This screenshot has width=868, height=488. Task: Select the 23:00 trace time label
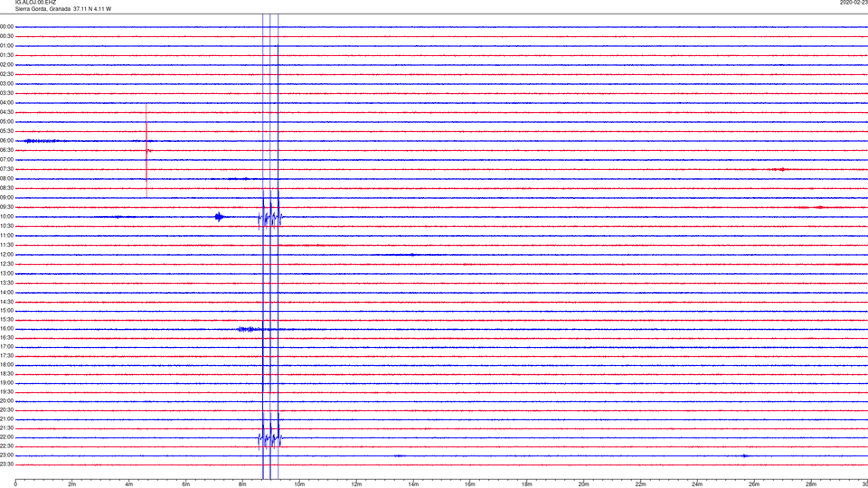(6, 455)
